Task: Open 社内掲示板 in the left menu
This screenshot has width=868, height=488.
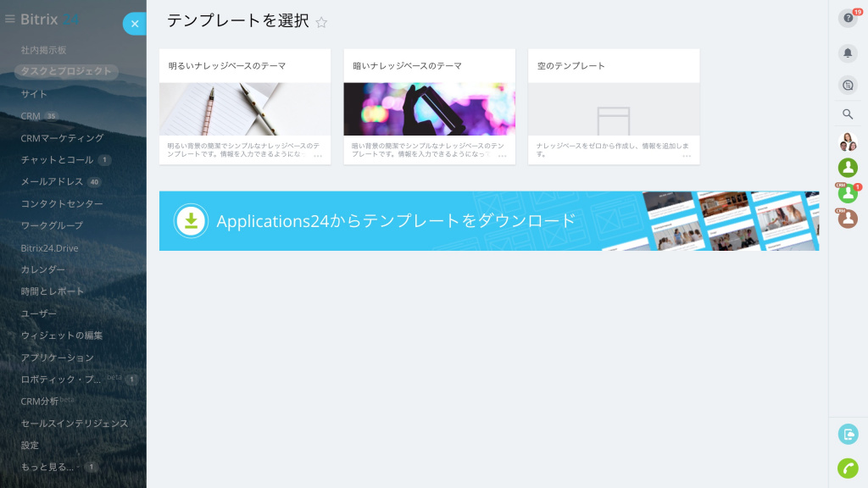Action: [44, 50]
